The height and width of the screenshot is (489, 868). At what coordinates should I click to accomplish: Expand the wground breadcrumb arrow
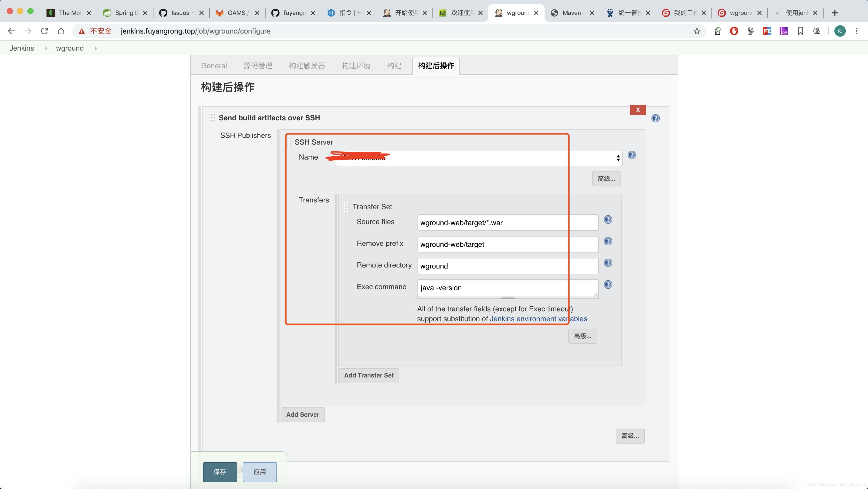click(x=96, y=48)
